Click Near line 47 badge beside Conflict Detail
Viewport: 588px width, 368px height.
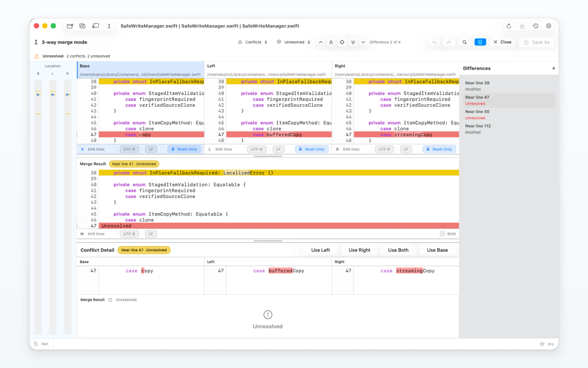point(144,250)
